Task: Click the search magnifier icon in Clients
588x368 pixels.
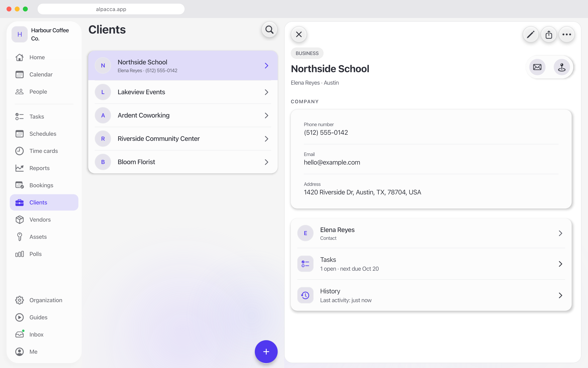Action: [269, 30]
